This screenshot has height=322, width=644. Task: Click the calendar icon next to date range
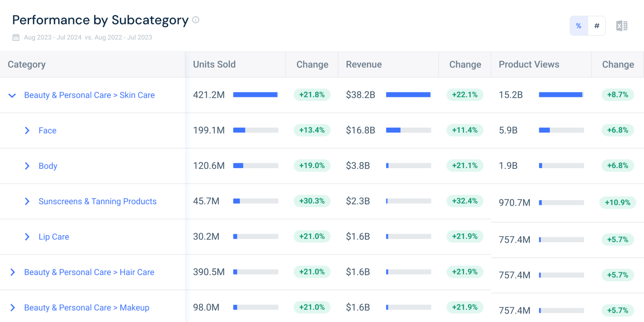(16, 38)
